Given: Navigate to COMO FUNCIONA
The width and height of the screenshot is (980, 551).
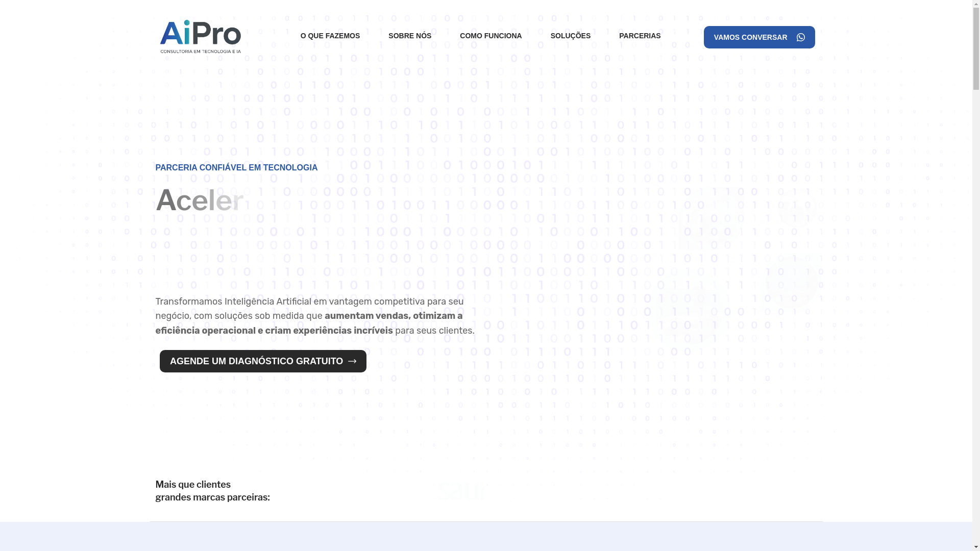Looking at the screenshot, I should (x=491, y=36).
